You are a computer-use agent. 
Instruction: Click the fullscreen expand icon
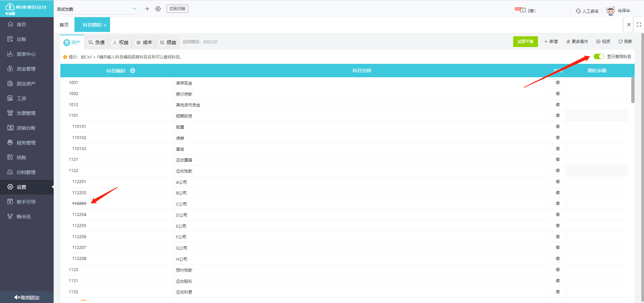click(x=639, y=25)
